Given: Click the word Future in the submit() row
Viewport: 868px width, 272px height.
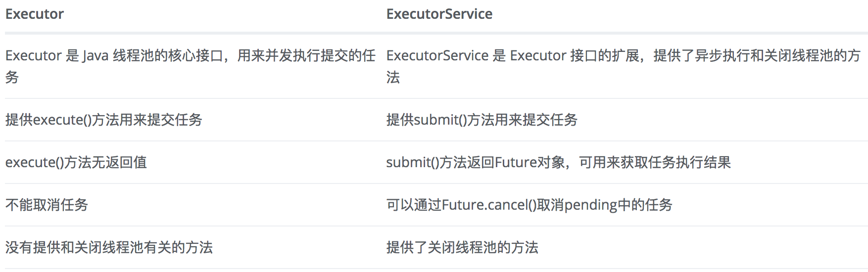Looking at the screenshot, I should point(516,162).
